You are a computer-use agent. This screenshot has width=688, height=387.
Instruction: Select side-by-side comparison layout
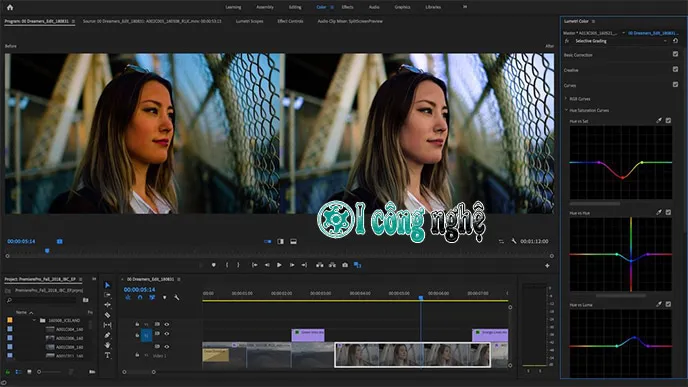click(268, 242)
